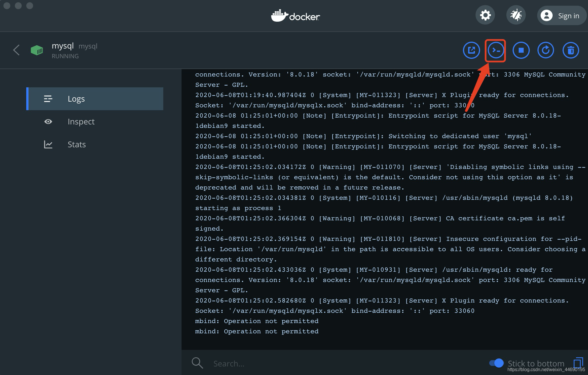588x375 pixels.
Task: Open Docker settings gear
Action: coord(485,15)
